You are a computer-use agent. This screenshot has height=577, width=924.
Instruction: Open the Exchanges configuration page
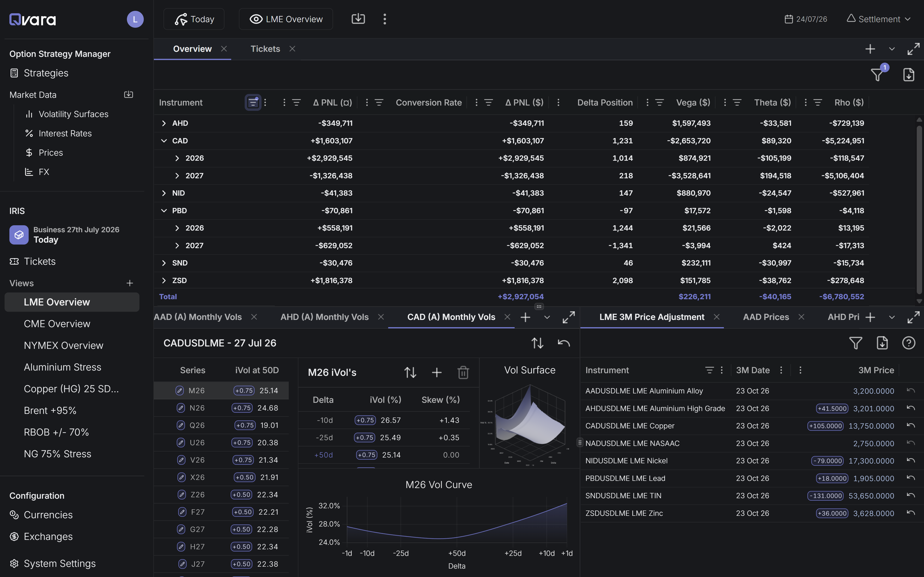pos(48,536)
